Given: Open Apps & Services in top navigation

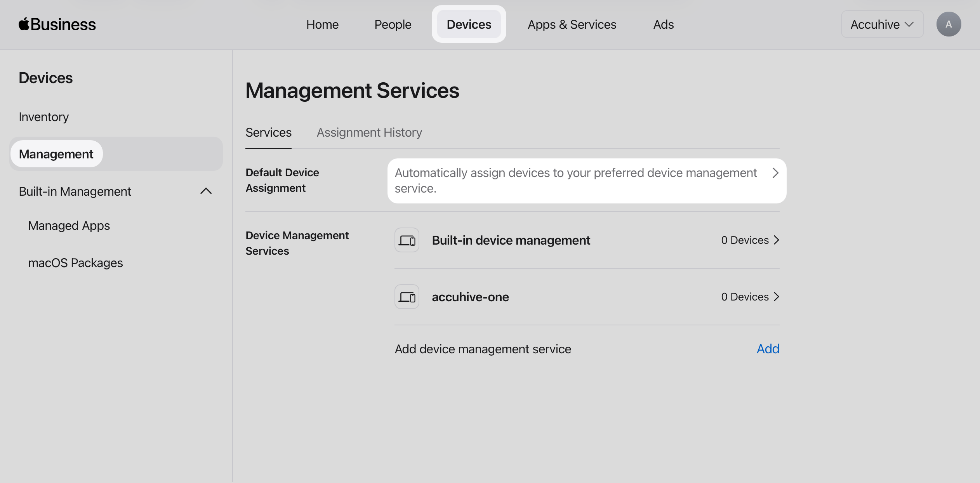Looking at the screenshot, I should coord(572,24).
